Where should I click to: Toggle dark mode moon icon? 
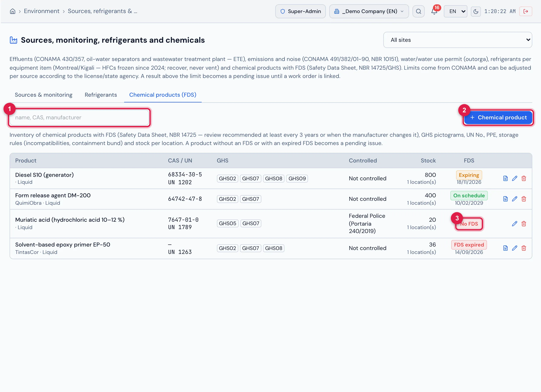point(476,11)
